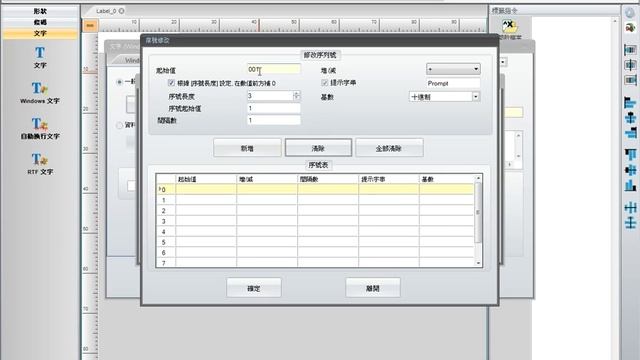This screenshot has height=360, width=640.
Task: Toggle the 根據[序號長度]設定 zero-padding checkbox
Action: click(171, 83)
